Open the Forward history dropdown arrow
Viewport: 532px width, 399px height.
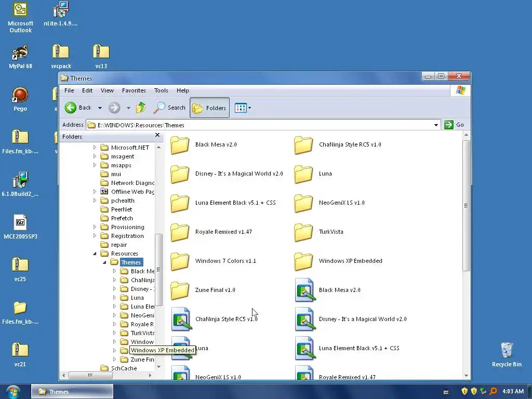[128, 108]
